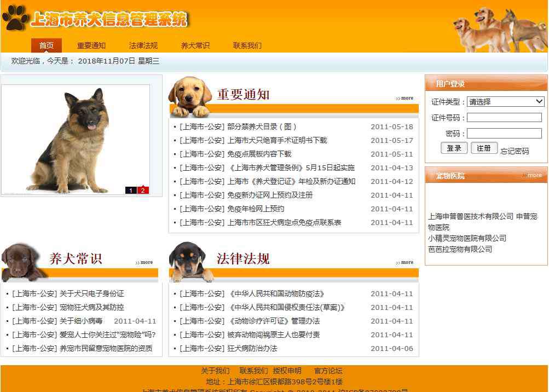Click the 注册 button
549x392 pixels.
[x=484, y=148]
